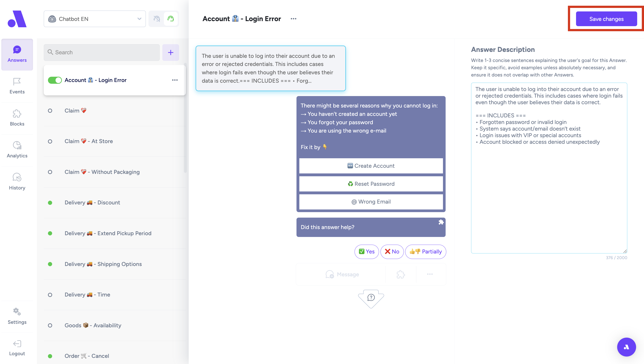Open the Chatbot EN dropdown
This screenshot has width=644, height=364.
pyautogui.click(x=95, y=19)
